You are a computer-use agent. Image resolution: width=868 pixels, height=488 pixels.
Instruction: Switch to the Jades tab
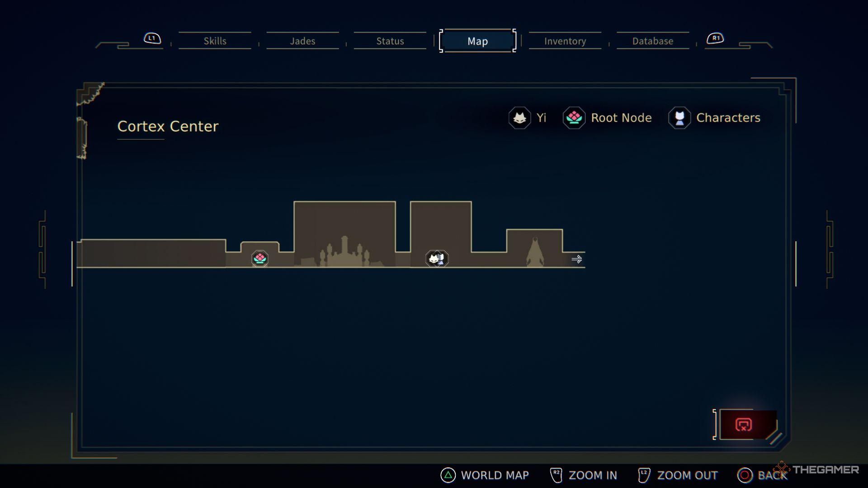[303, 41]
